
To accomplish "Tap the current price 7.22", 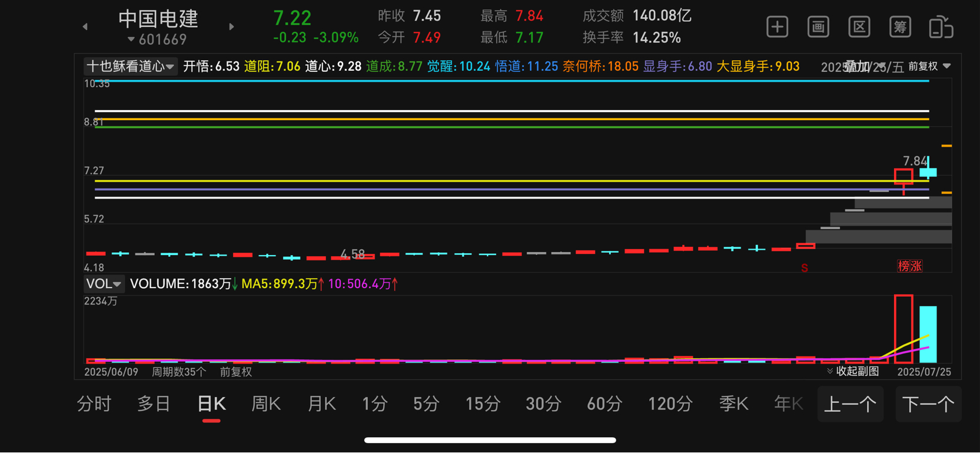I will point(292,18).
